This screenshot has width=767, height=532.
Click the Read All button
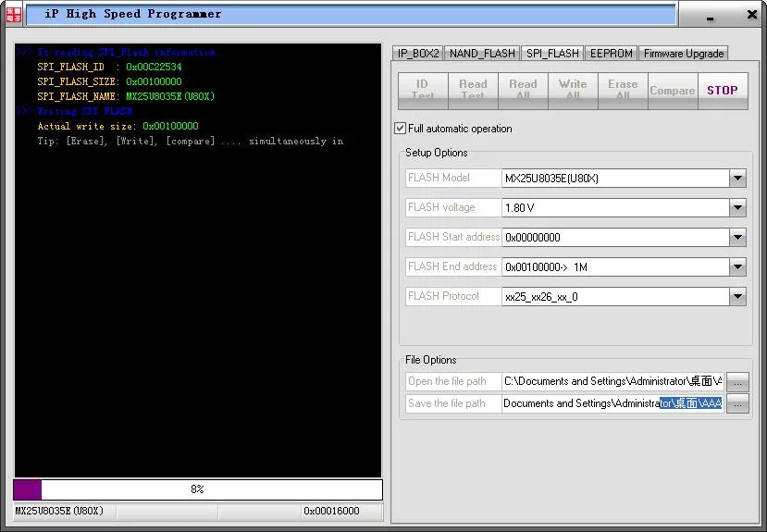pos(523,91)
